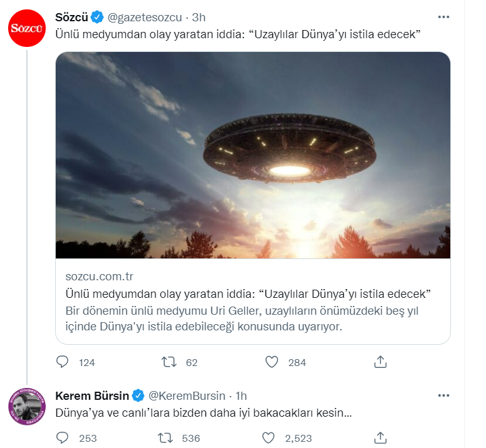The image size is (486, 448).
Task: Reply to the Sözcü tweet
Action: point(63,362)
